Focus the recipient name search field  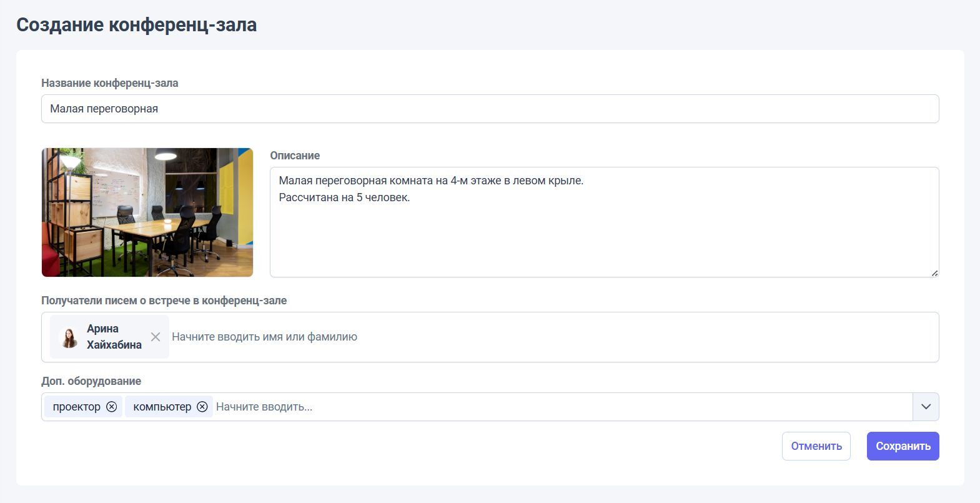[552, 337]
